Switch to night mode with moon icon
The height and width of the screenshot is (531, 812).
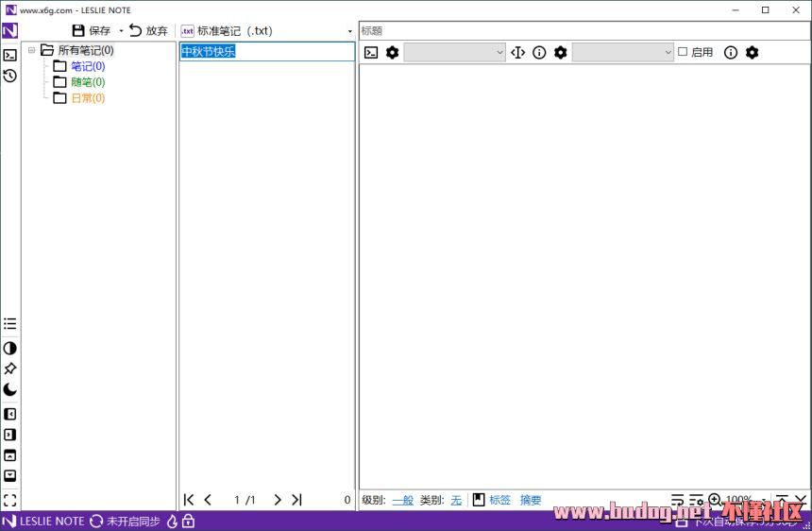9,389
